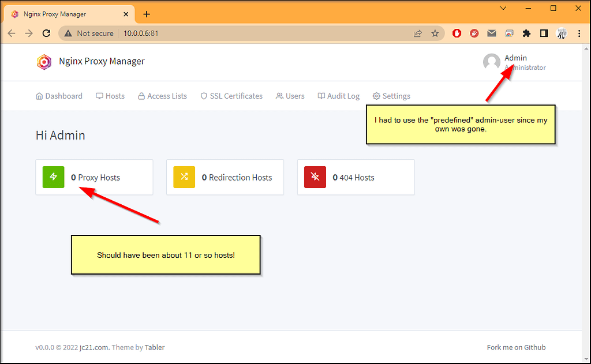Click the AdBlock icon in browser toolbar
This screenshot has width=591, height=364.
[x=456, y=33]
